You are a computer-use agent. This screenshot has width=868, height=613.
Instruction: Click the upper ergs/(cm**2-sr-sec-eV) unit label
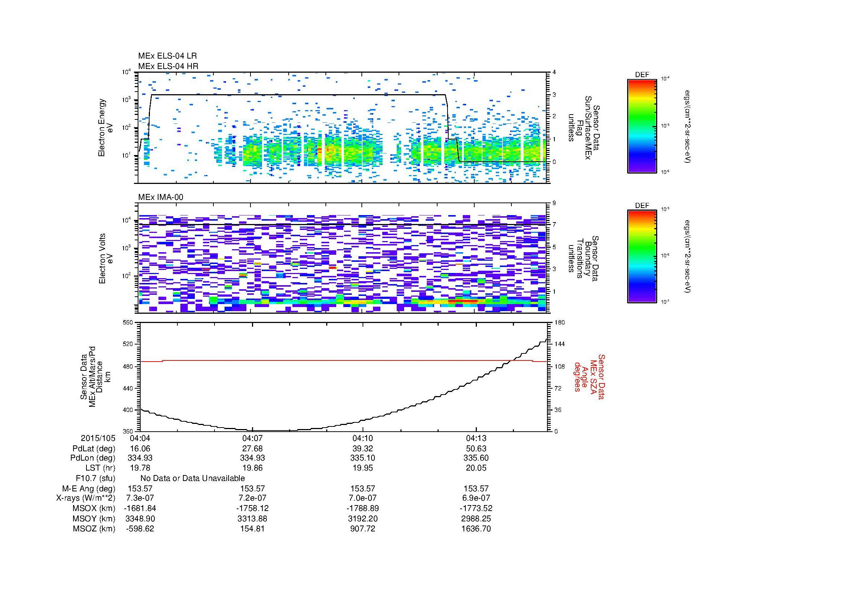tap(688, 126)
